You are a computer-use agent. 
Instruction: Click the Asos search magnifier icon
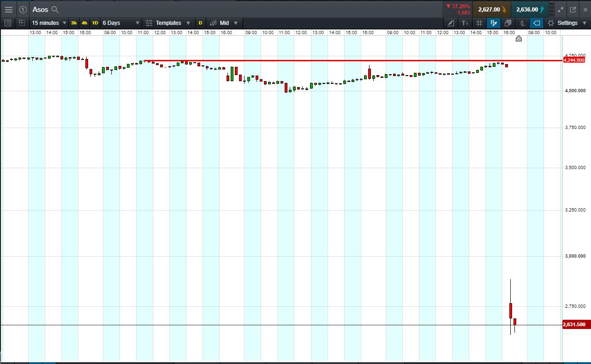[55, 10]
